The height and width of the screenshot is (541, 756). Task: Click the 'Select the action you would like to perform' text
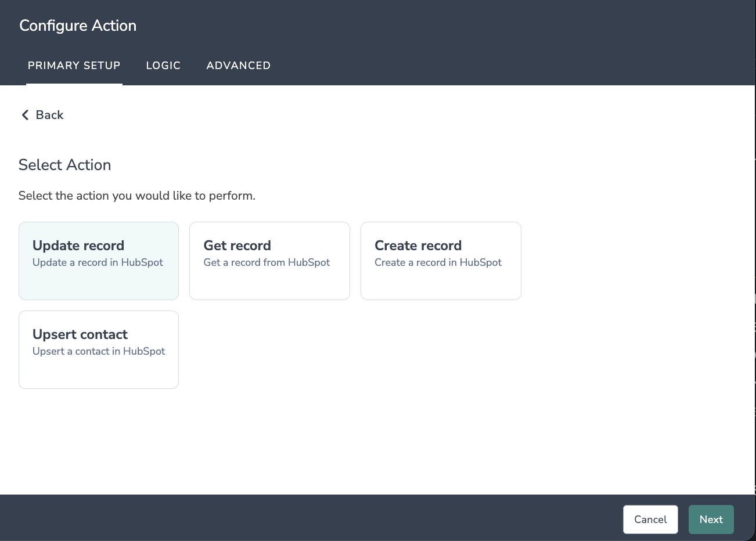[137, 196]
